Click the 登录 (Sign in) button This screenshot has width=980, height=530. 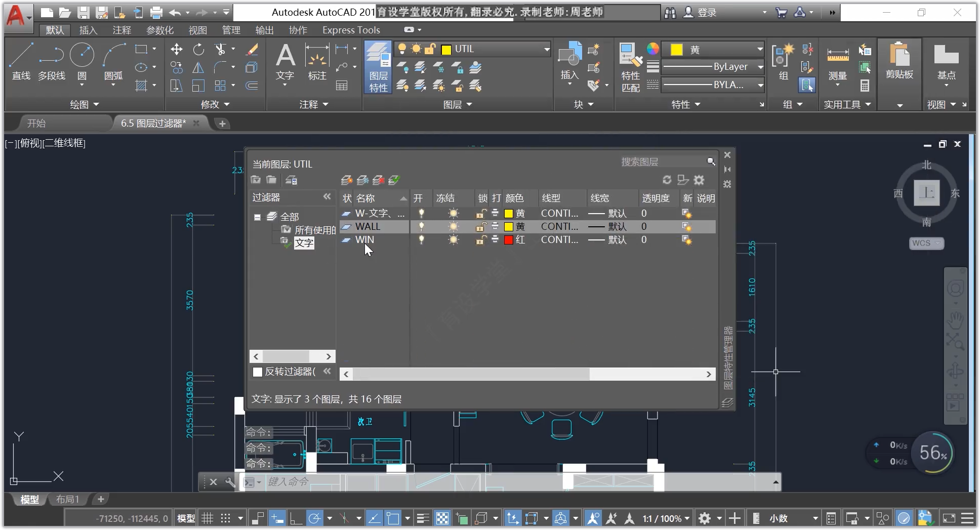(701, 13)
